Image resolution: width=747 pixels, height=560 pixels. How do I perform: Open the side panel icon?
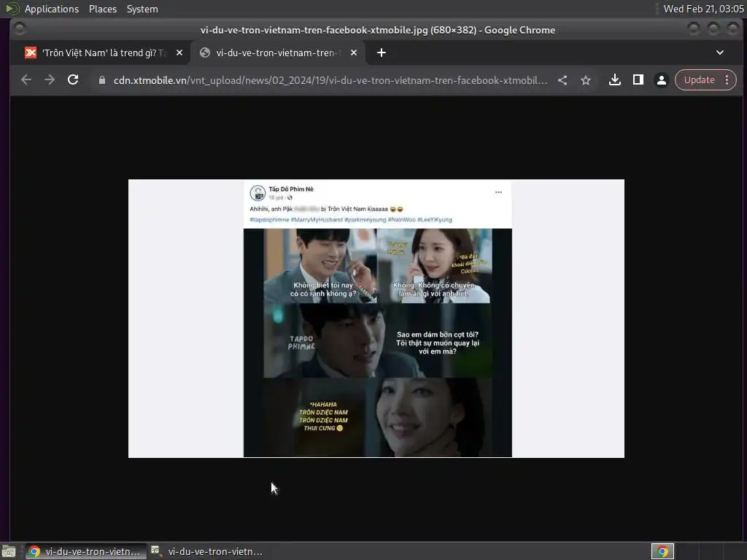(638, 80)
